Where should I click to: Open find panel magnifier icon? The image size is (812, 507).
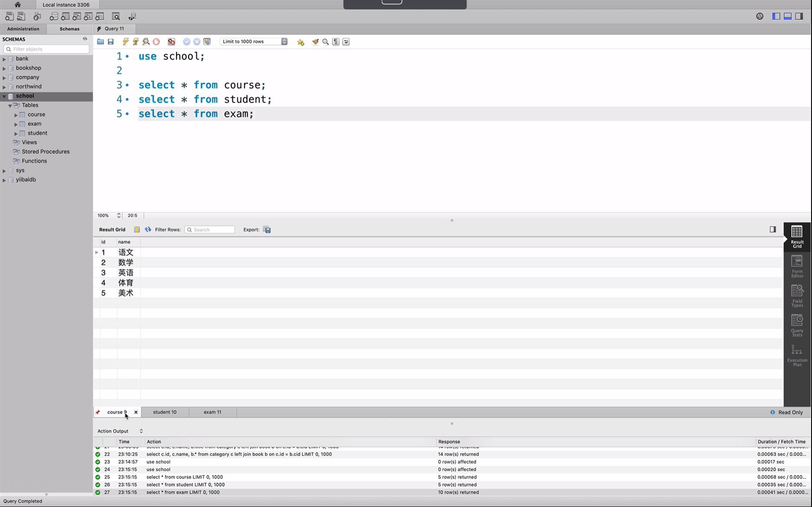click(x=325, y=42)
